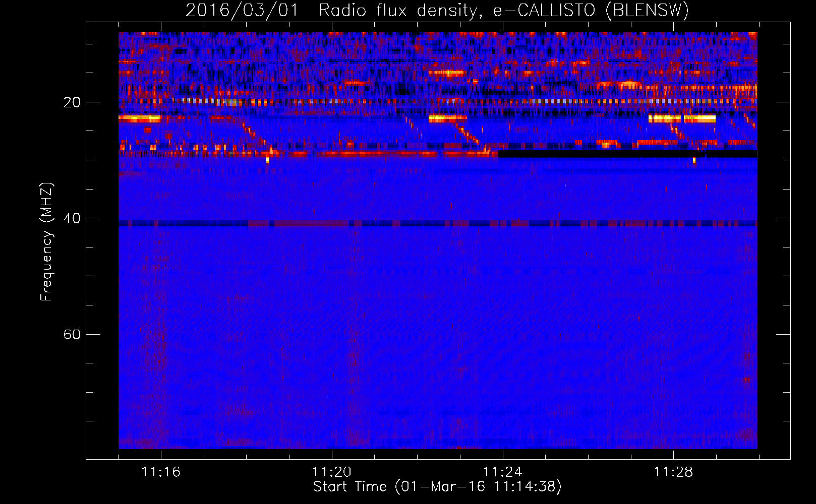Image resolution: width=816 pixels, height=504 pixels.
Task: Click the 'Start Time (01-Mar-16 11:14:38)' axis label
Action: point(437,487)
